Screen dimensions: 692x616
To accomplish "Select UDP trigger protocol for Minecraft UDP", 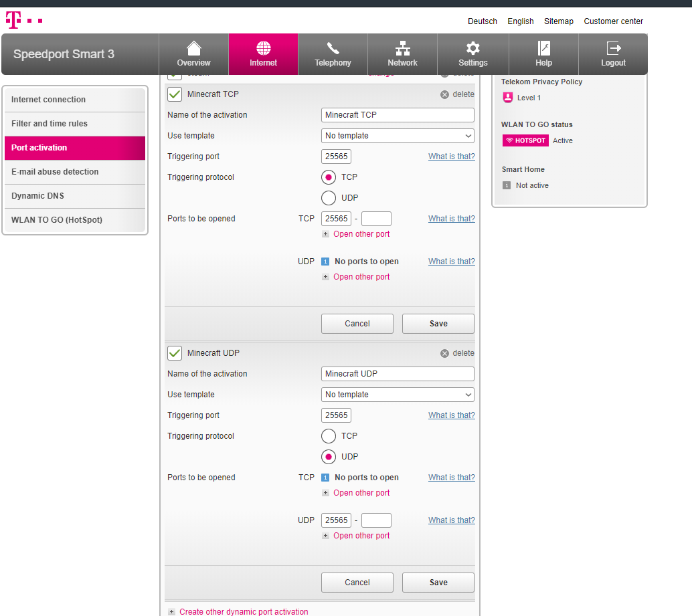I will [x=329, y=457].
